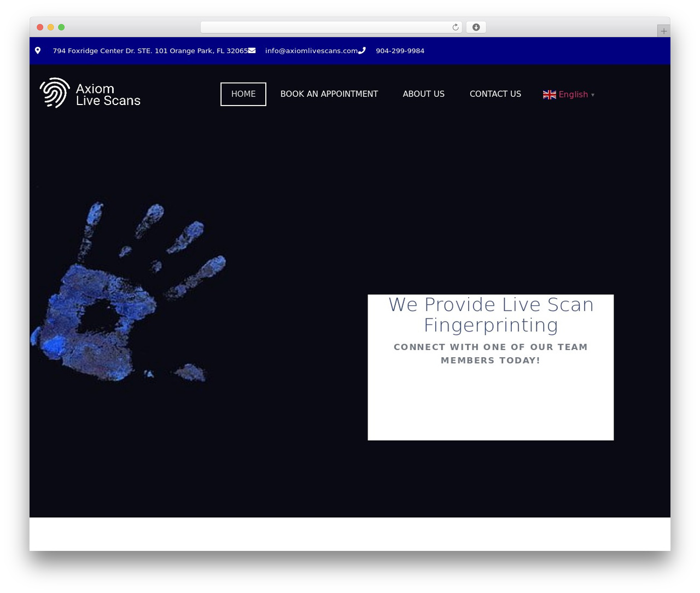Close the window with the red button

coord(40,27)
